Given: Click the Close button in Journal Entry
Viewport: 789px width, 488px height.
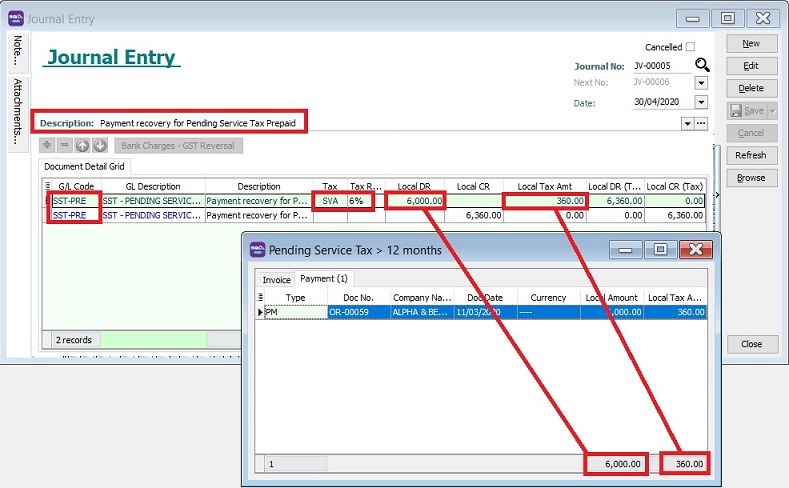Looking at the screenshot, I should (x=752, y=344).
